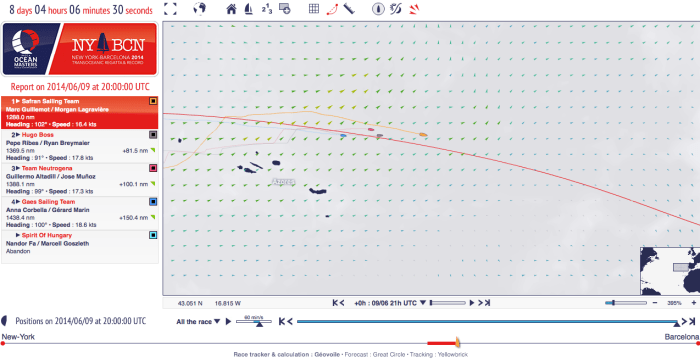Toggle fullscreen map view icon
The image size is (700, 362).
click(170, 9)
